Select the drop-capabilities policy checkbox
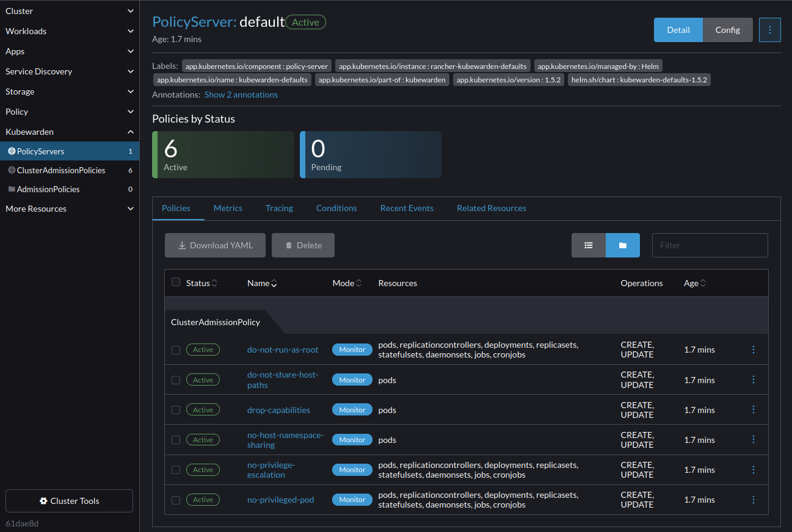Screen dimensions: 792x532 coord(176,409)
